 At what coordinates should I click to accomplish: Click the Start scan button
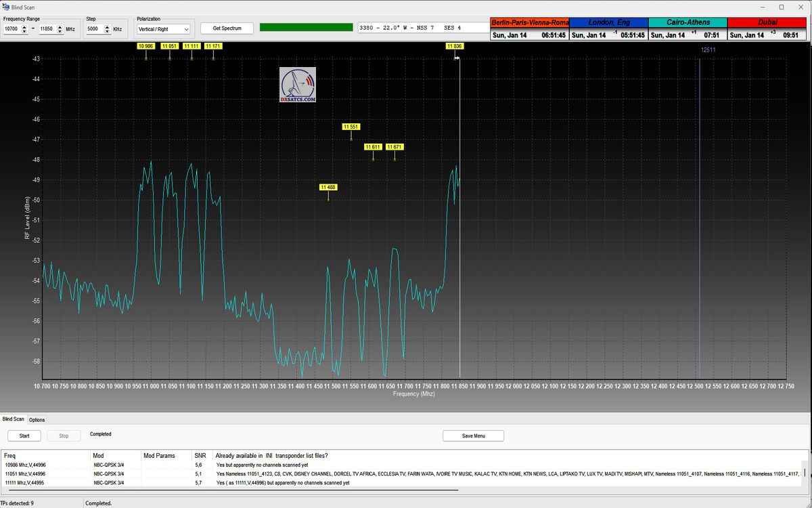pos(24,436)
